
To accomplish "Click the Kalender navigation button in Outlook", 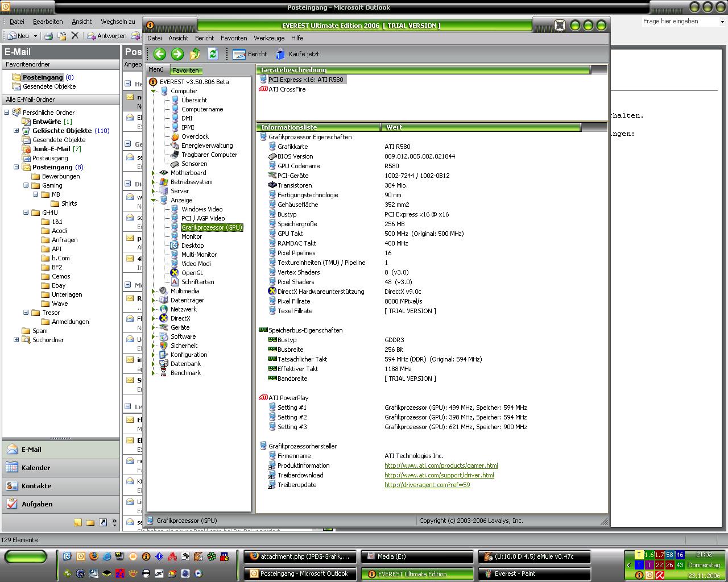I will coord(36,468).
